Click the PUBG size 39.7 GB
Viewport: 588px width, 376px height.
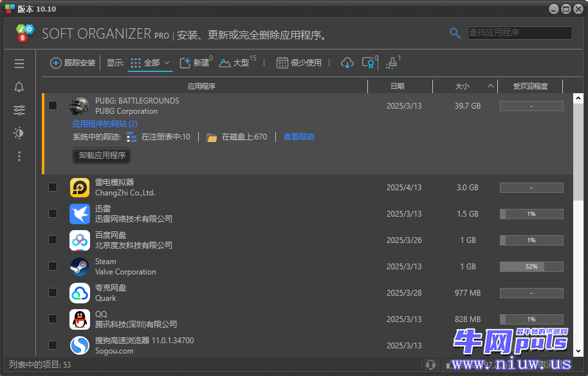[x=468, y=106]
